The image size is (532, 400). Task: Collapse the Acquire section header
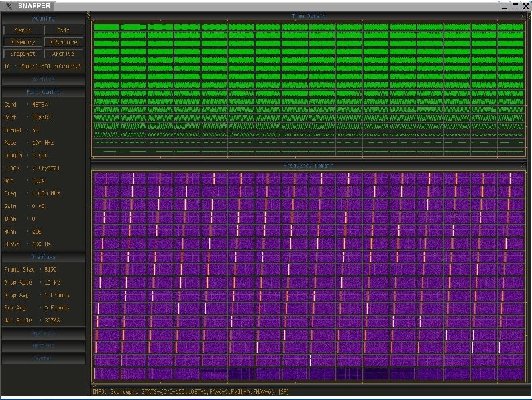44,18
